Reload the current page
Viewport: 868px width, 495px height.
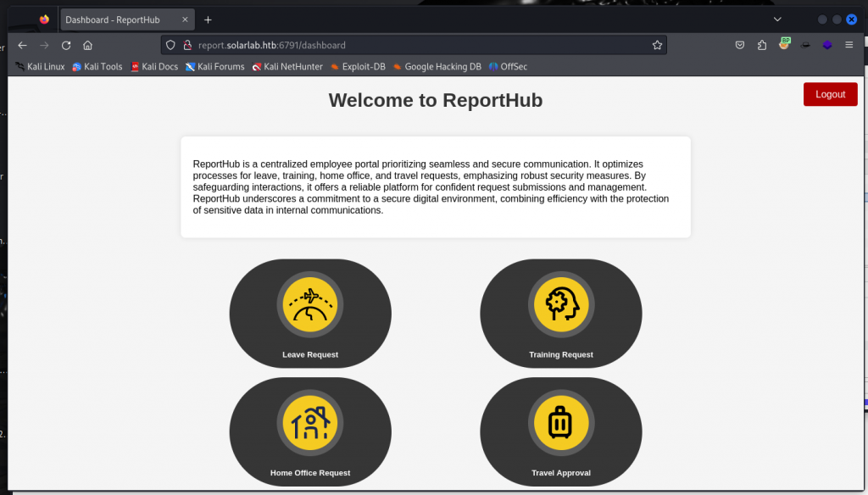[66, 46]
